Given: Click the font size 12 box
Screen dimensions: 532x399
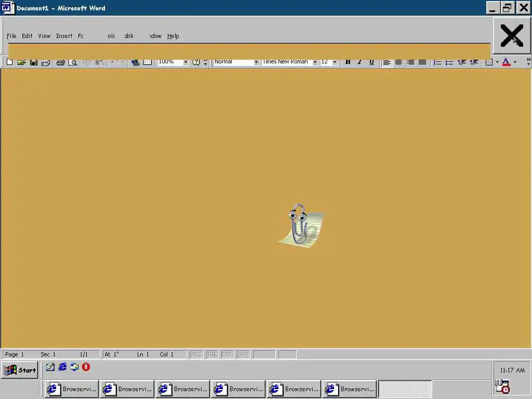Looking at the screenshot, I should point(326,62).
